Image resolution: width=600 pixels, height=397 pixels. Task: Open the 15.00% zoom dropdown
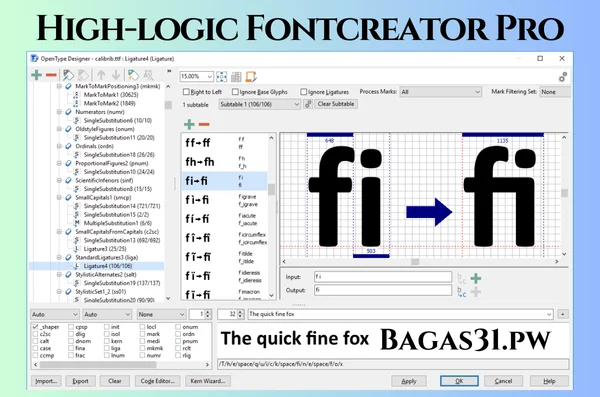209,77
